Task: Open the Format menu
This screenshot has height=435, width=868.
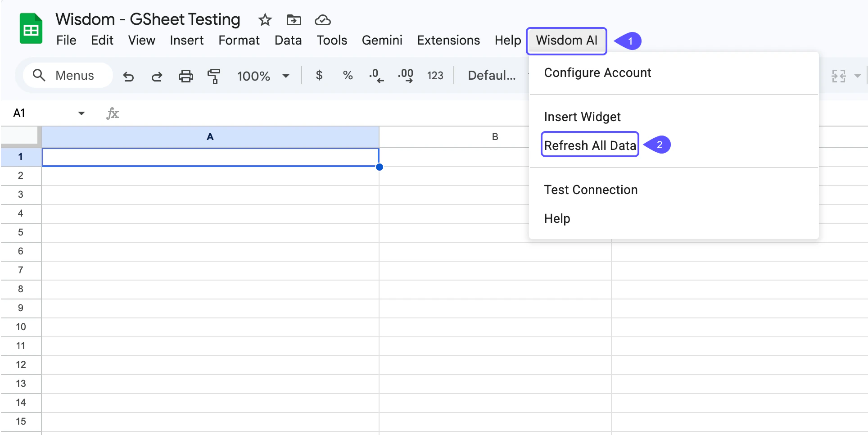Action: pyautogui.click(x=239, y=41)
